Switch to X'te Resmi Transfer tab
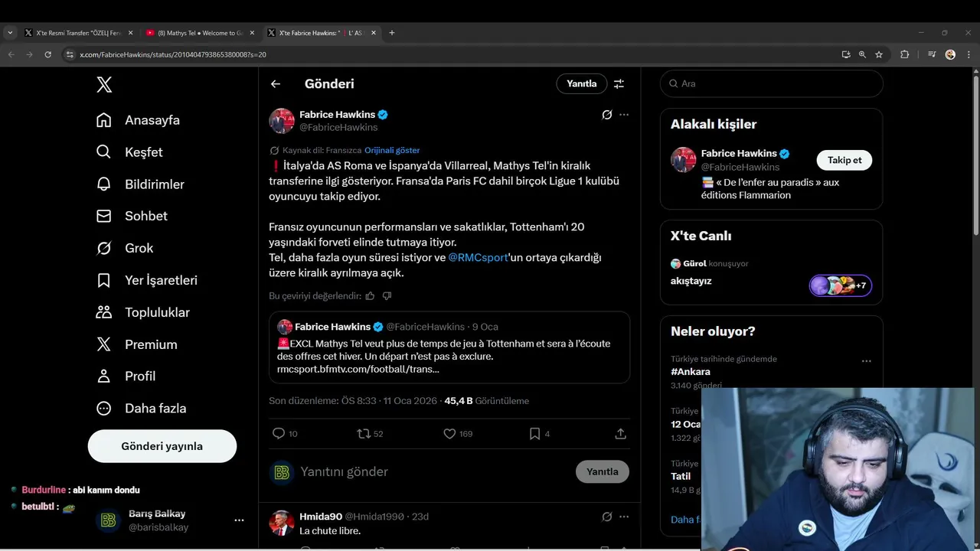 tap(78, 33)
